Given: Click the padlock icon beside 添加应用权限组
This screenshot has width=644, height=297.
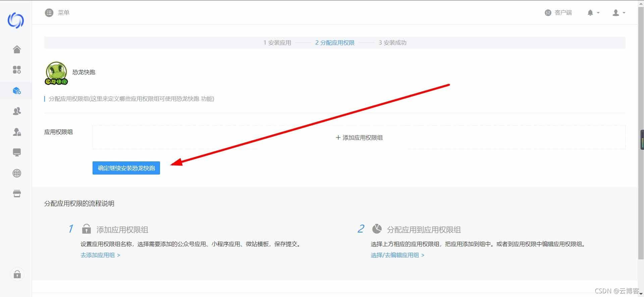Looking at the screenshot, I should 86,229.
